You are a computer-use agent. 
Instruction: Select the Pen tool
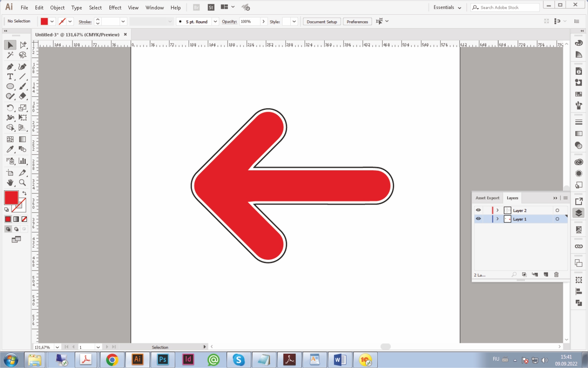click(x=10, y=67)
